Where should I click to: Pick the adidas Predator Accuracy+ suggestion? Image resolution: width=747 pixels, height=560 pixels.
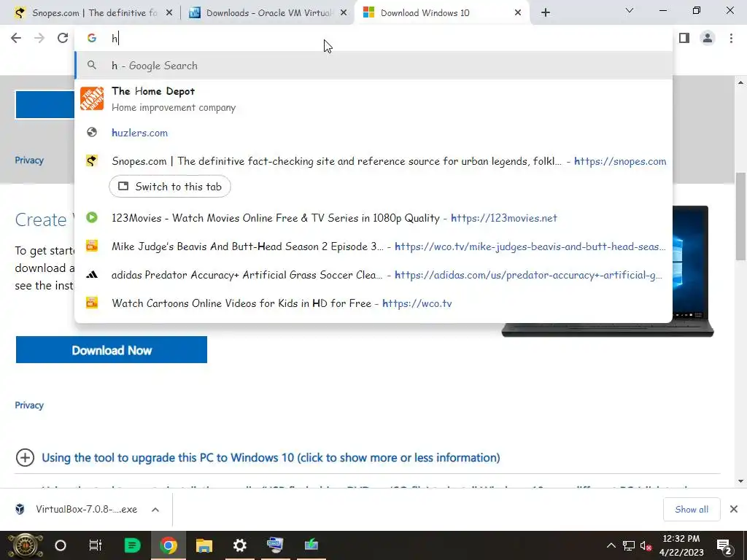373,275
